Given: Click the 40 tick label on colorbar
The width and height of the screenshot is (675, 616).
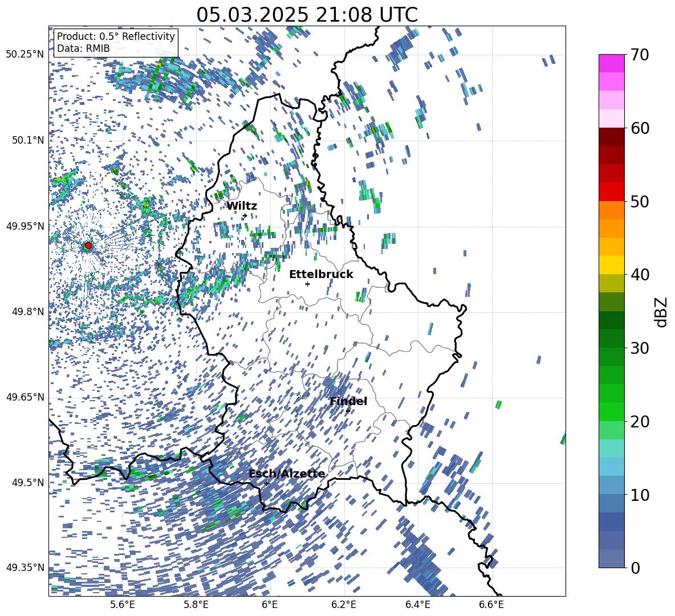Looking at the screenshot, I should coord(640,275).
